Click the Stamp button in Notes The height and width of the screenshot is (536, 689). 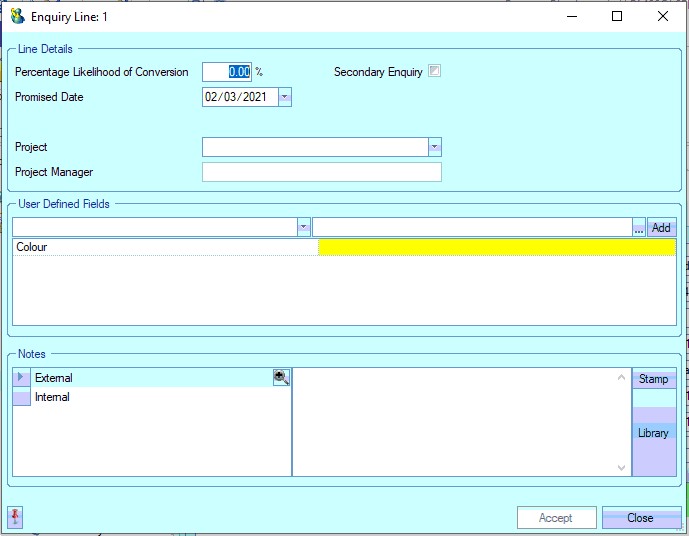click(x=654, y=379)
